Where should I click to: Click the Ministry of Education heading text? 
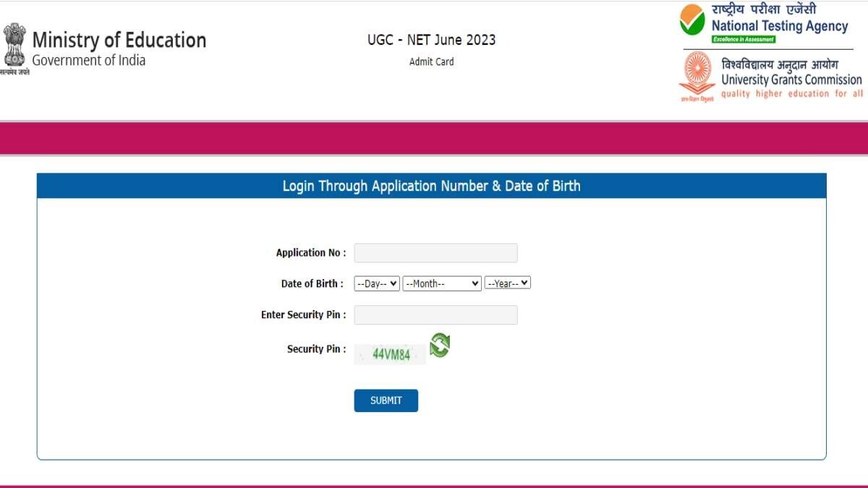tap(119, 40)
